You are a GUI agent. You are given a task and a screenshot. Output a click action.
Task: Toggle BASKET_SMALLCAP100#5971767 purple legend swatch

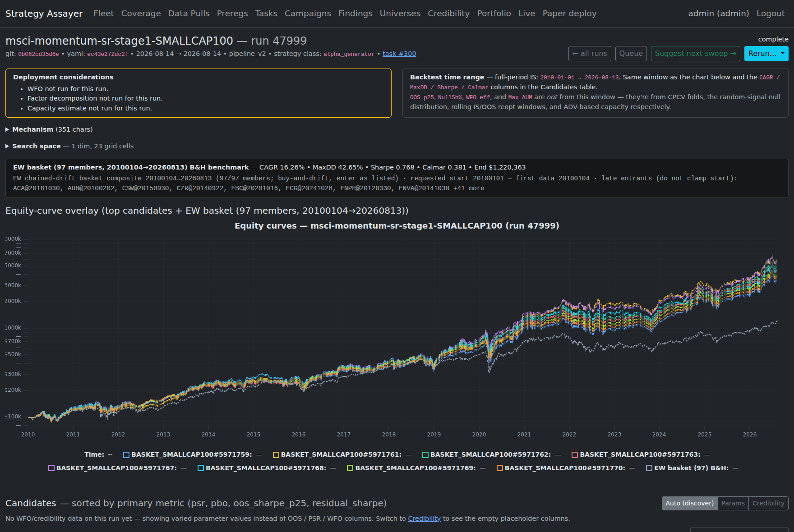coord(51,468)
